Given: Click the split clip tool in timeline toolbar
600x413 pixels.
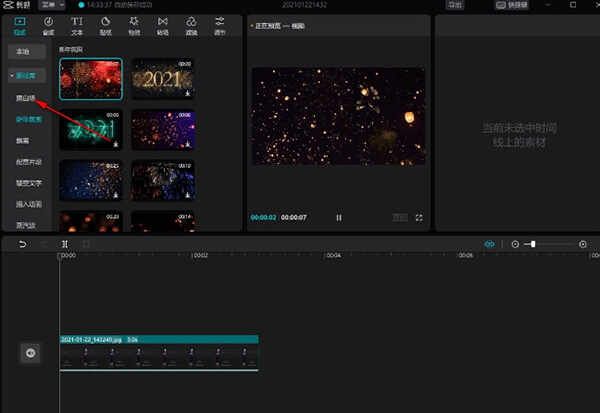Looking at the screenshot, I should pos(65,244).
